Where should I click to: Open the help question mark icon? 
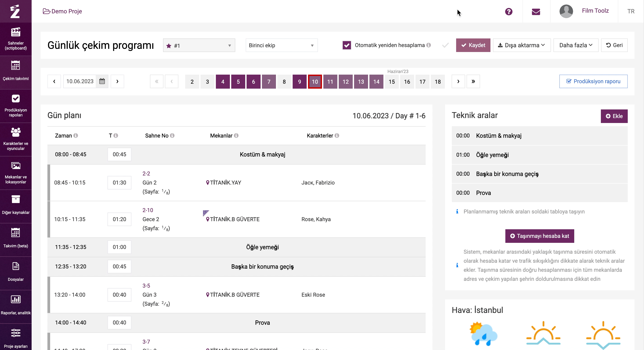coord(509,12)
